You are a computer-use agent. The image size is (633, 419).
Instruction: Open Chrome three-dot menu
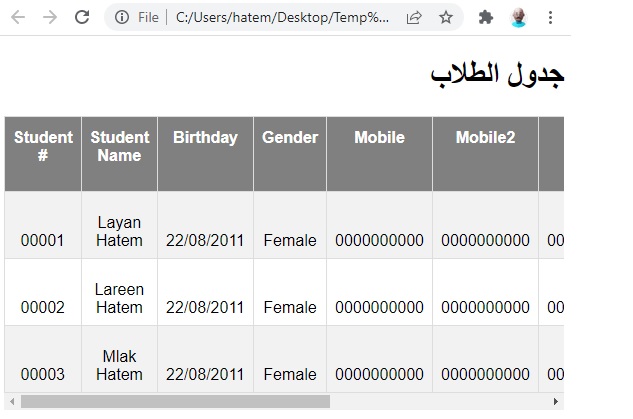click(550, 17)
